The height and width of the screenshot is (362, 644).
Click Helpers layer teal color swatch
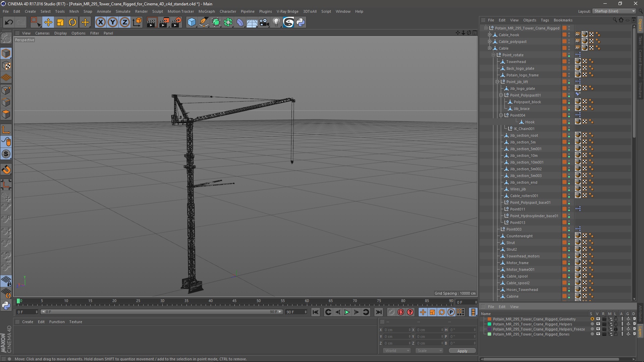coord(489,324)
